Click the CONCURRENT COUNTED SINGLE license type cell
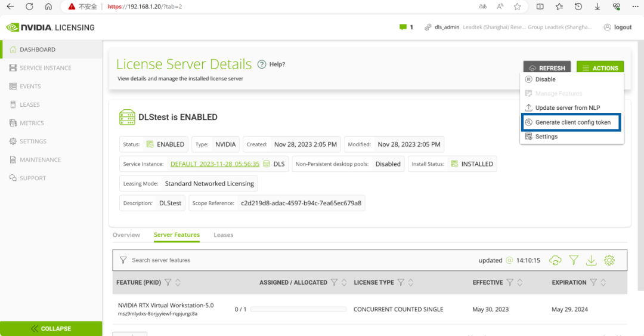644x336 pixels. 398,309
